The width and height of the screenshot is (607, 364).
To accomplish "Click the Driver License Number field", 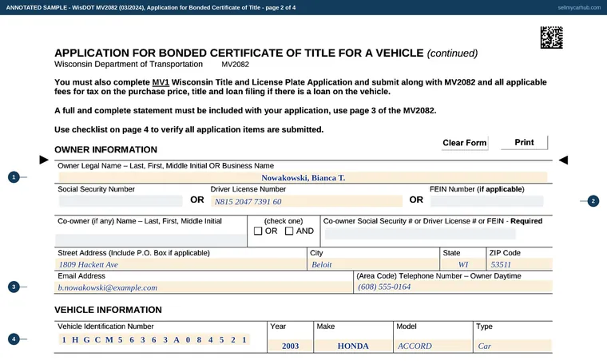I will point(307,201).
